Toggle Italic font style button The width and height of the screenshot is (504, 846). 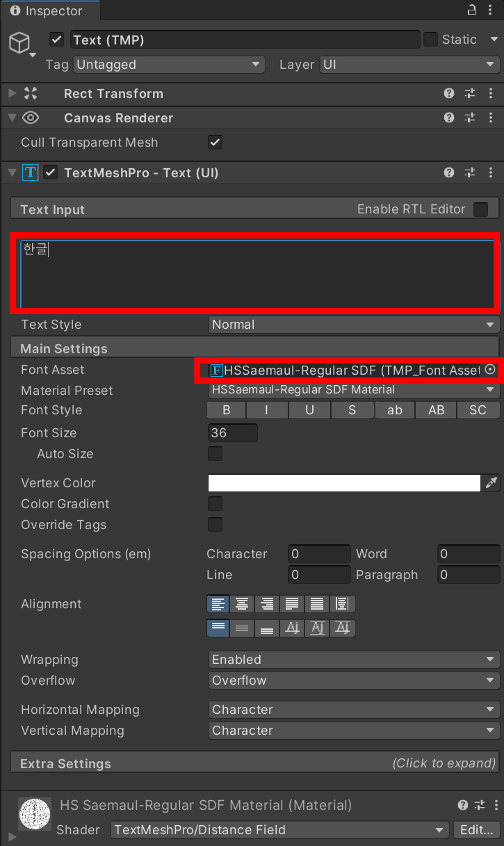click(267, 410)
